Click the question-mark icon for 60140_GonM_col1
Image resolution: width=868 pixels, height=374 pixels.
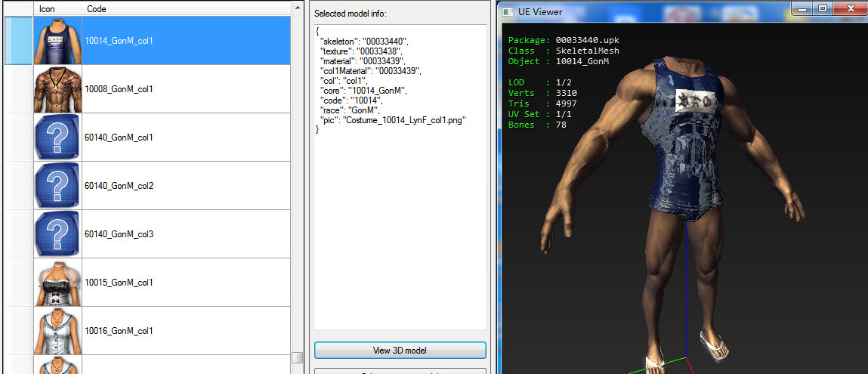click(x=57, y=138)
